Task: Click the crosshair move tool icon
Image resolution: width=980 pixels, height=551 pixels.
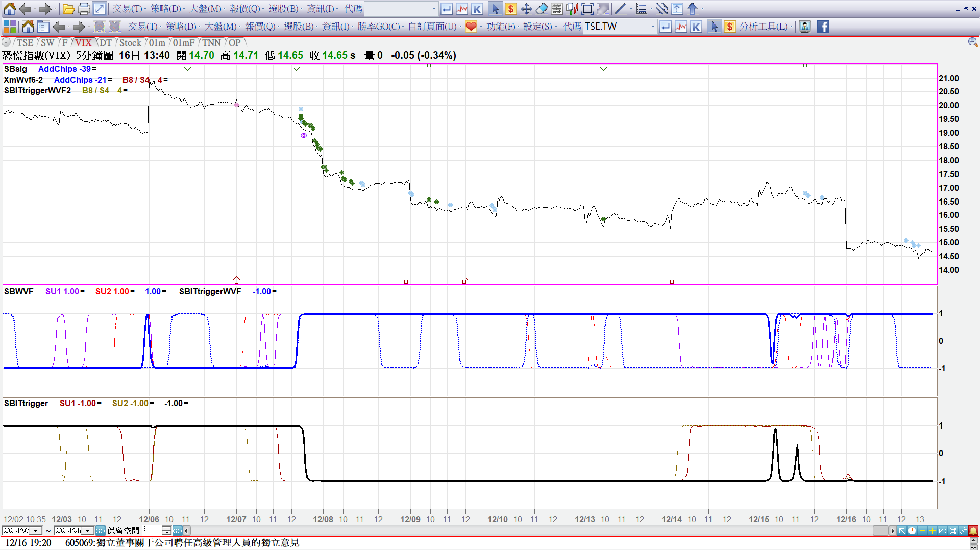Action: click(526, 9)
